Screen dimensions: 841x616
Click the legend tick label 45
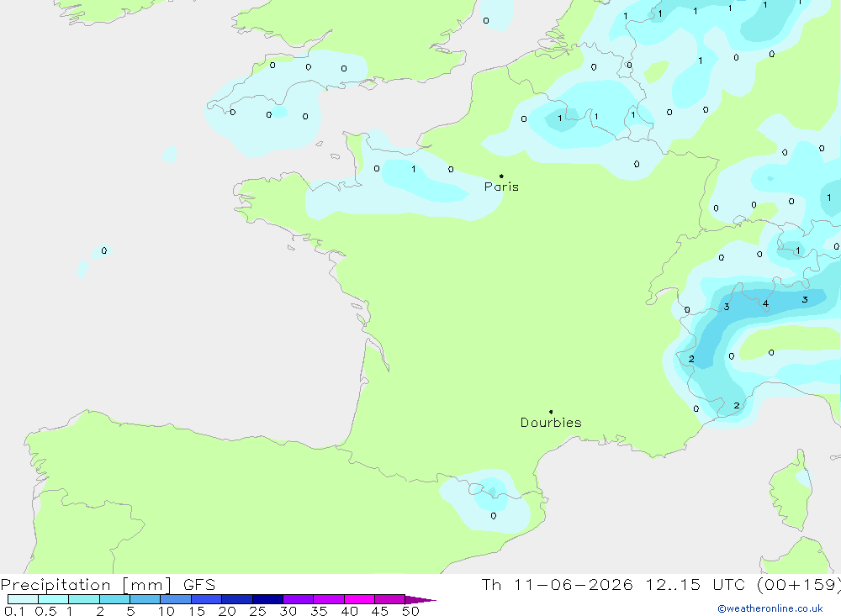click(x=380, y=611)
